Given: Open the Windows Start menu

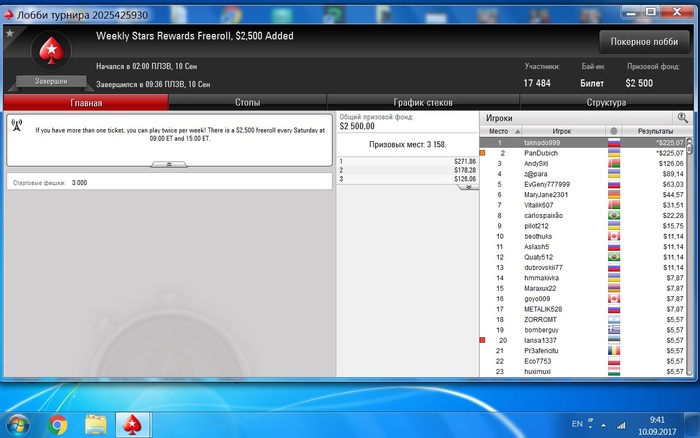Looking at the screenshot, I should coord(18,425).
